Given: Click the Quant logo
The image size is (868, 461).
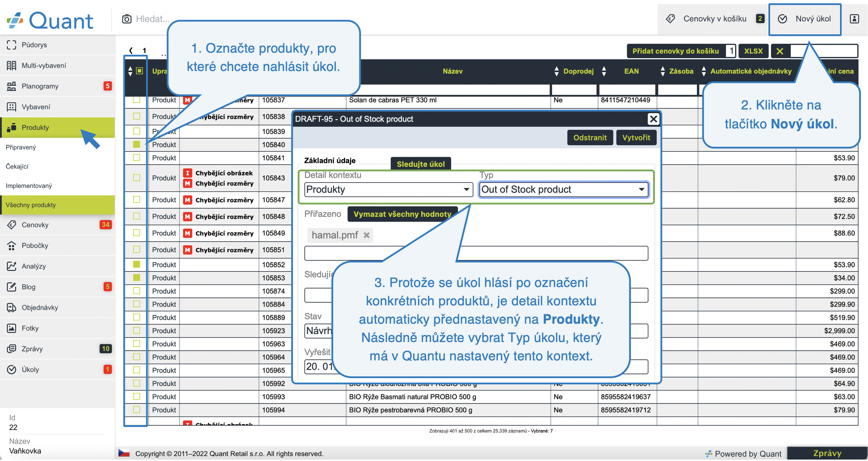Looking at the screenshot, I should (50, 20).
